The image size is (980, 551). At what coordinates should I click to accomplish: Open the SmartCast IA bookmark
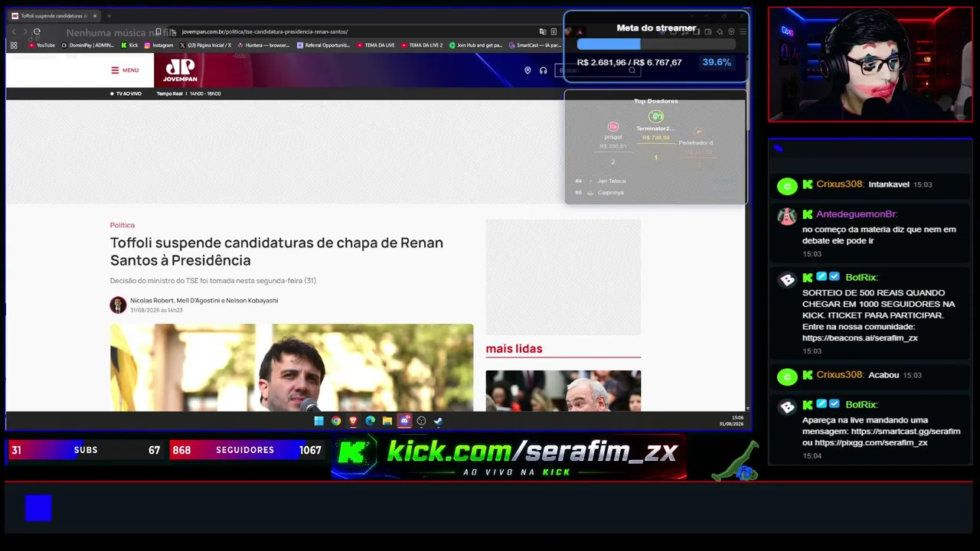tap(534, 45)
